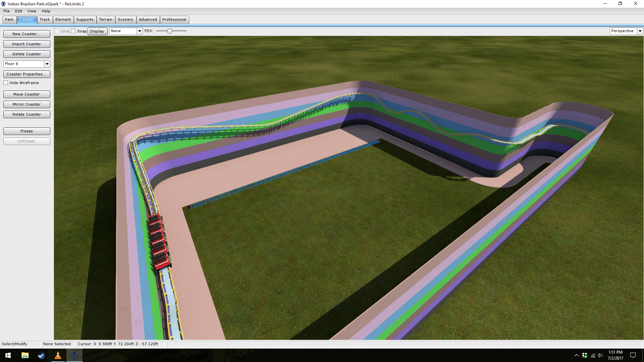The width and height of the screenshot is (644, 362).
Task: Open the Perspective view dropdown
Action: pyautogui.click(x=640, y=31)
